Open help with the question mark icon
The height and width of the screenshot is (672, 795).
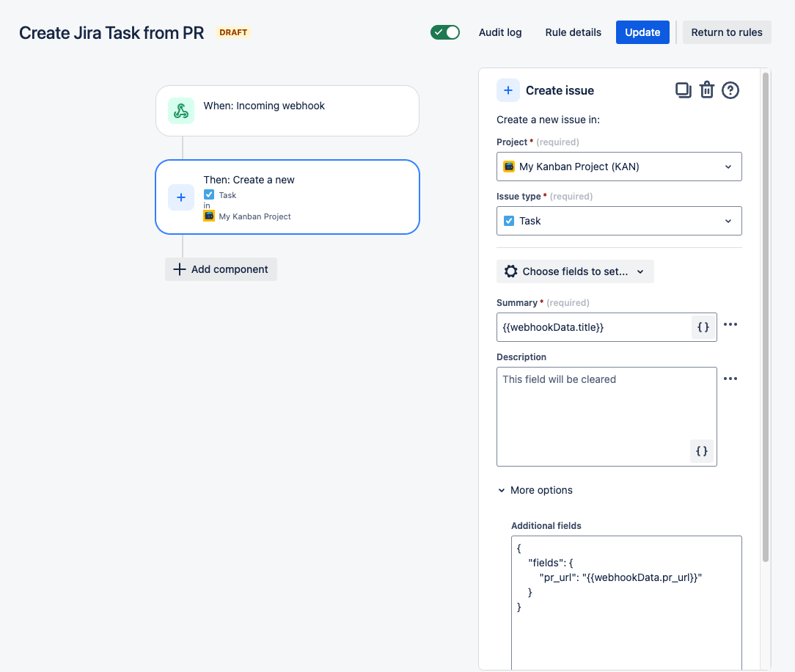pos(730,90)
